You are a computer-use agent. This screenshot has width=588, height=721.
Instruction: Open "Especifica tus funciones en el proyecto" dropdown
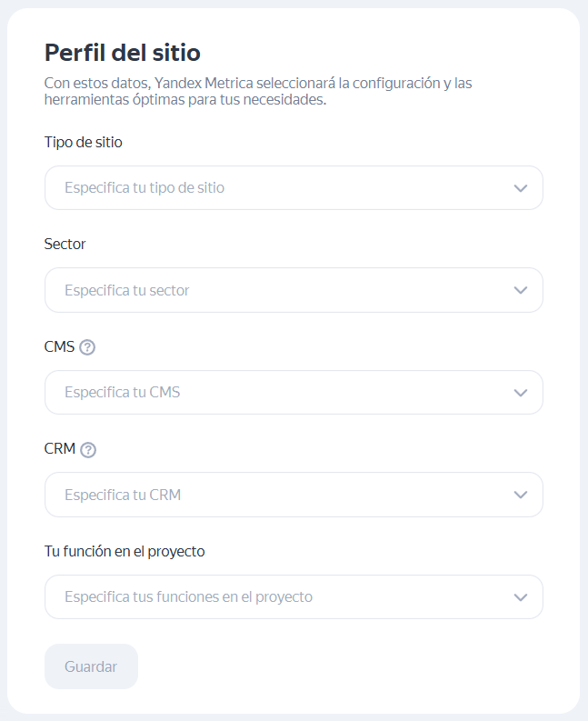273,597
